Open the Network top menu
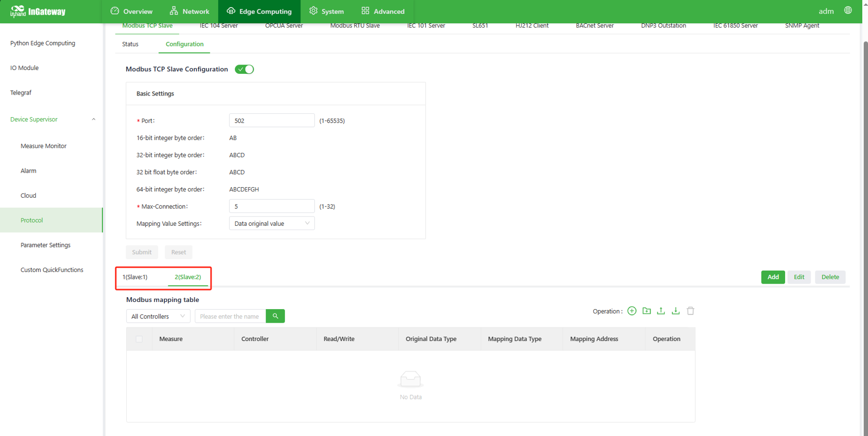868x436 pixels. pyautogui.click(x=190, y=12)
